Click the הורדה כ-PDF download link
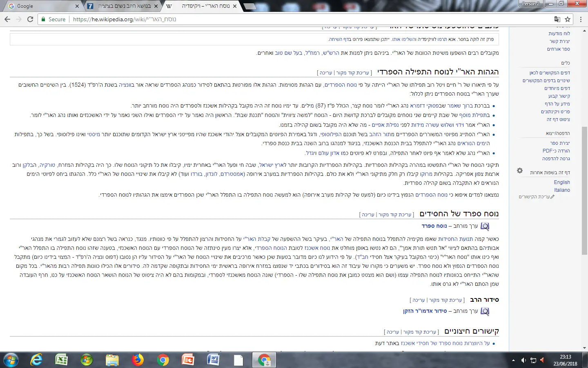This screenshot has height=368, width=588. coord(556,151)
